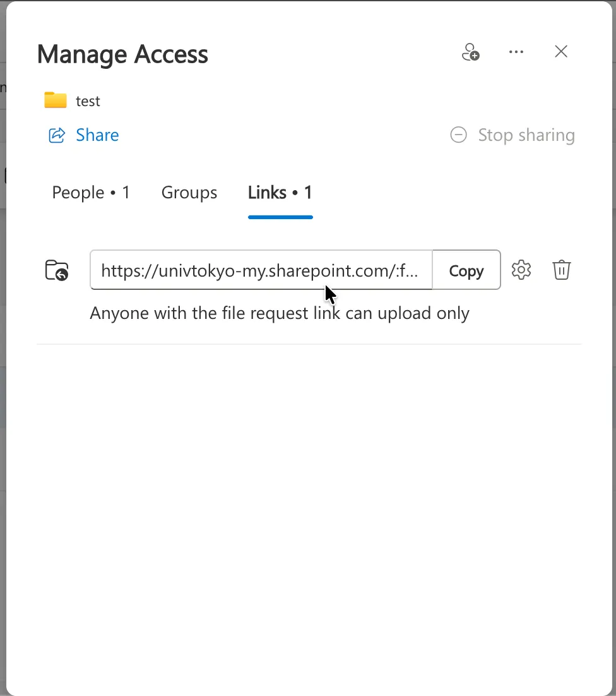
Task: Click the yellow test folder icon
Action: pos(56,100)
